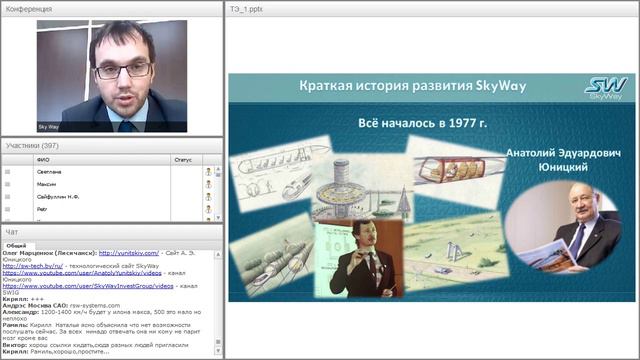This screenshot has height=360, width=640.
Task: Click the Участники (397) panel header
Action: [112, 146]
